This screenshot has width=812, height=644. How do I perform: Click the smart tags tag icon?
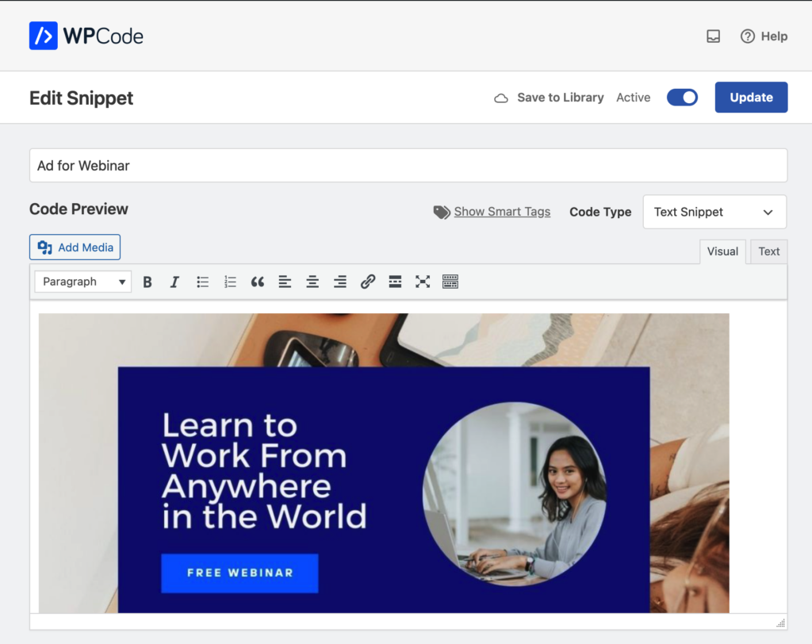[x=441, y=212]
